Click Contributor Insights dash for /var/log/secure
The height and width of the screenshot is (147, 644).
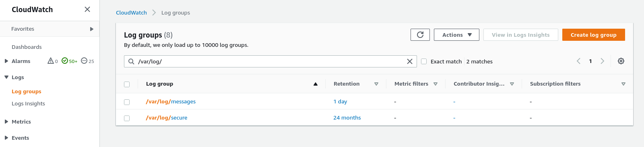pos(454,118)
